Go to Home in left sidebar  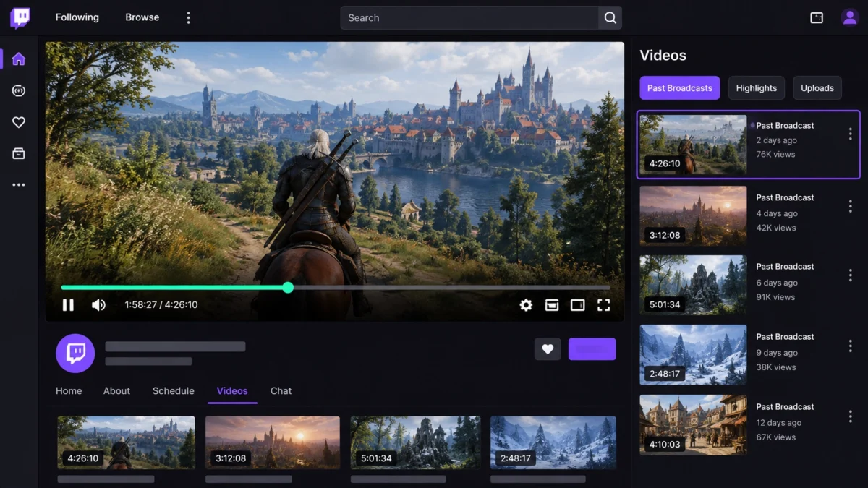[x=19, y=59]
